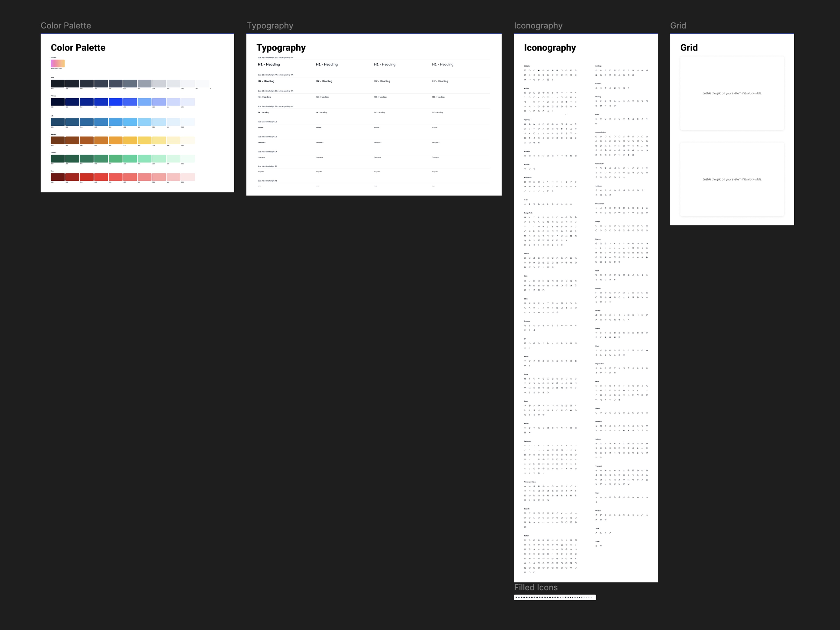
Task: Click first icon in Animals section
Action: tap(525, 169)
